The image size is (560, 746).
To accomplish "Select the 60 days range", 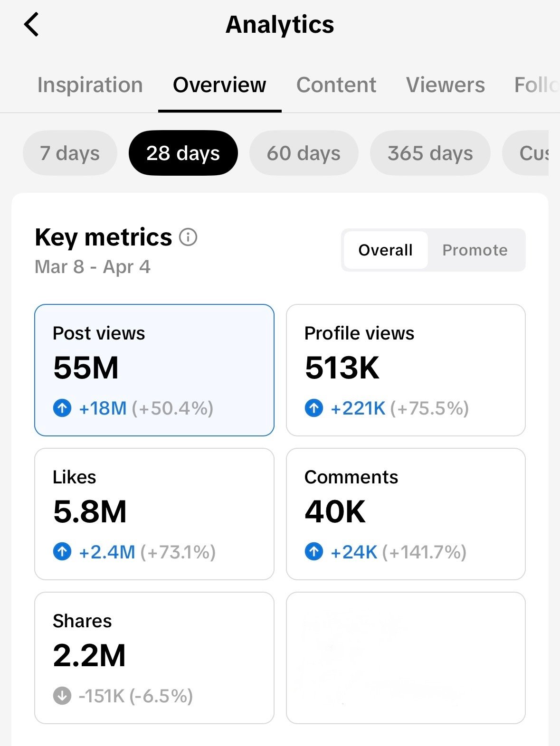I will pos(304,153).
